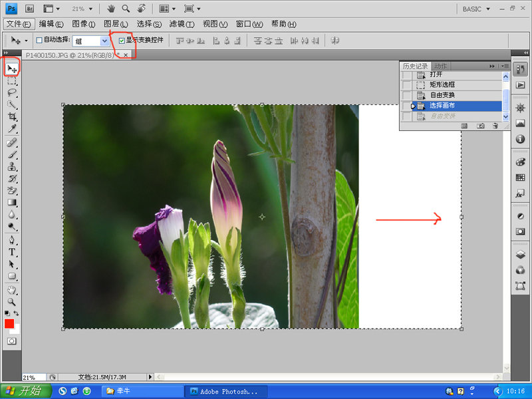Select the Pen tool

[x=12, y=240]
